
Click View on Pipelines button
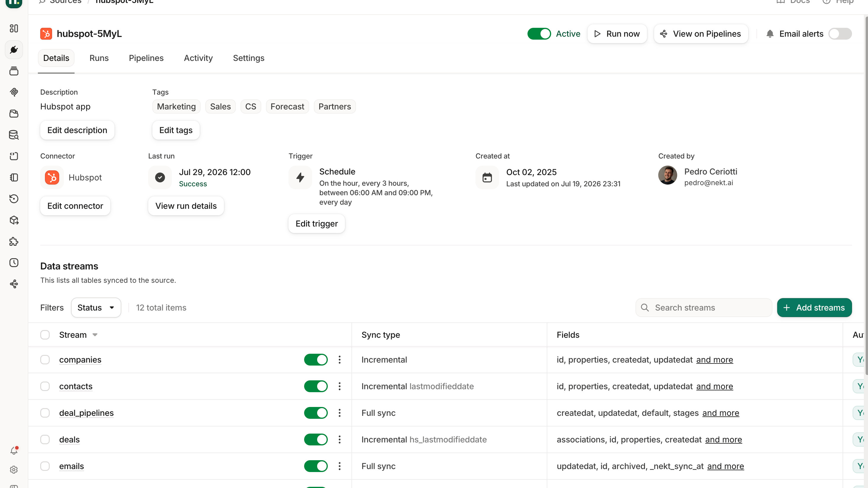[x=701, y=34]
